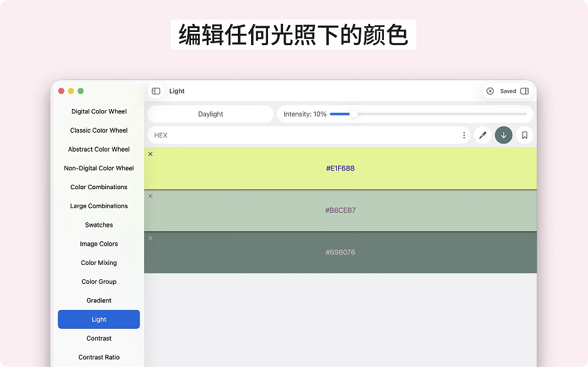Remove the #B6CEB7 color row
The height and width of the screenshot is (367, 588).
(150, 196)
